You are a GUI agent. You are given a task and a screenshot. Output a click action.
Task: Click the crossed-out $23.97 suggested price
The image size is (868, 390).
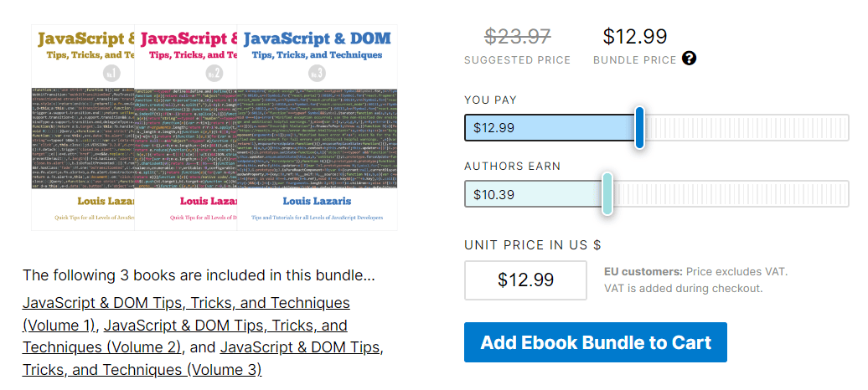tap(517, 37)
